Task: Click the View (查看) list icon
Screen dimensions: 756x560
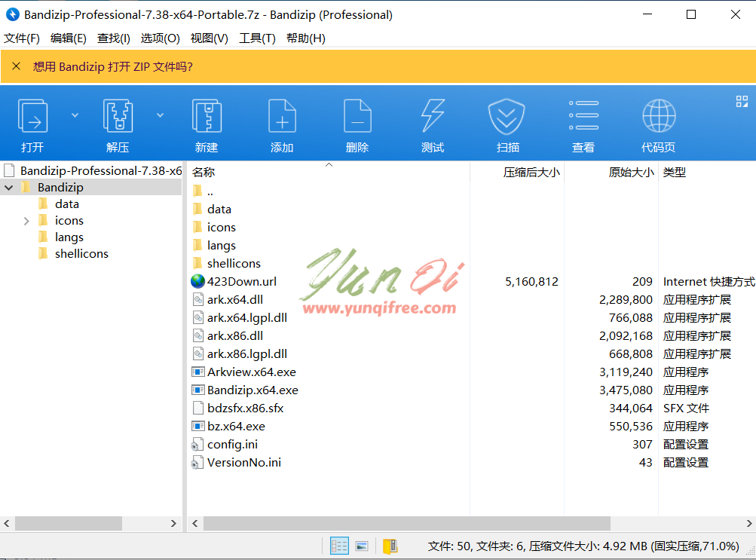Action: (x=583, y=115)
